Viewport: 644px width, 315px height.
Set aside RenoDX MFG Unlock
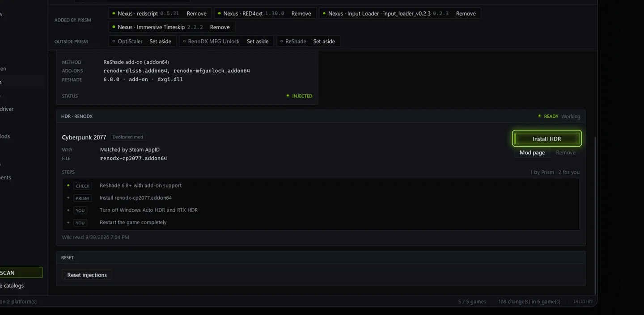(x=258, y=41)
